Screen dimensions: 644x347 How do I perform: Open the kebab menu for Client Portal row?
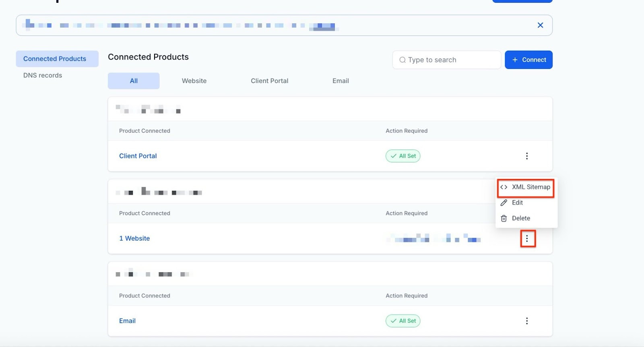[x=526, y=156]
